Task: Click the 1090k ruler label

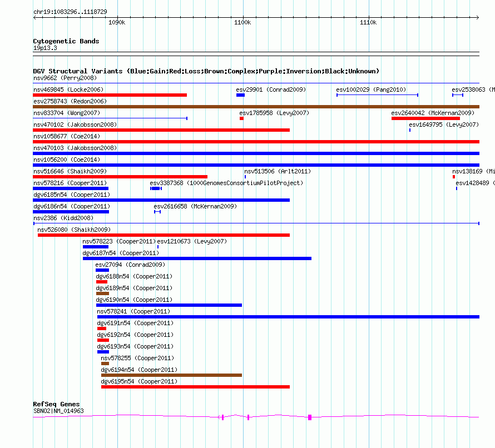Action: click(x=117, y=22)
